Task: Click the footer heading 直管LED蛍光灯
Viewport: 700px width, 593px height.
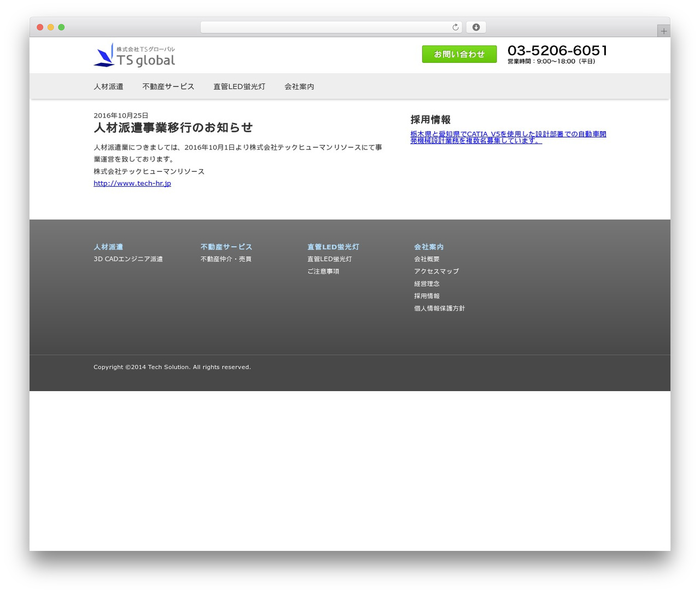Action: (333, 247)
